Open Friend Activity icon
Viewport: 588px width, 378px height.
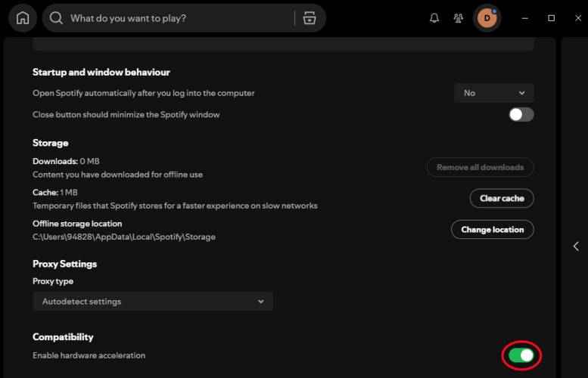459,18
